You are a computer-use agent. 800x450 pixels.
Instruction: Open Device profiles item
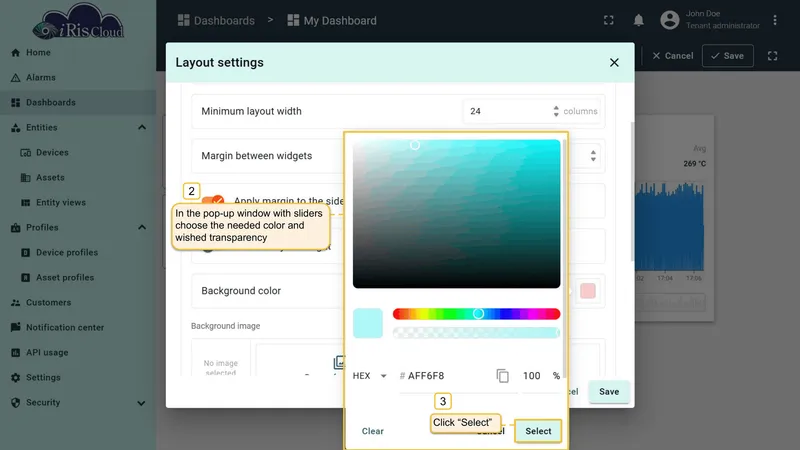point(67,253)
